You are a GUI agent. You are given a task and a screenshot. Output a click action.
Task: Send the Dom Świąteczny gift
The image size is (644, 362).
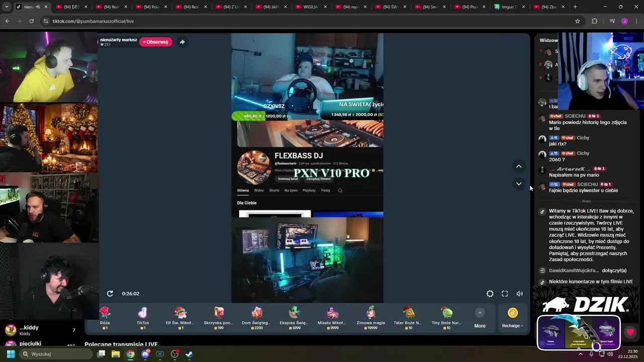(257, 318)
